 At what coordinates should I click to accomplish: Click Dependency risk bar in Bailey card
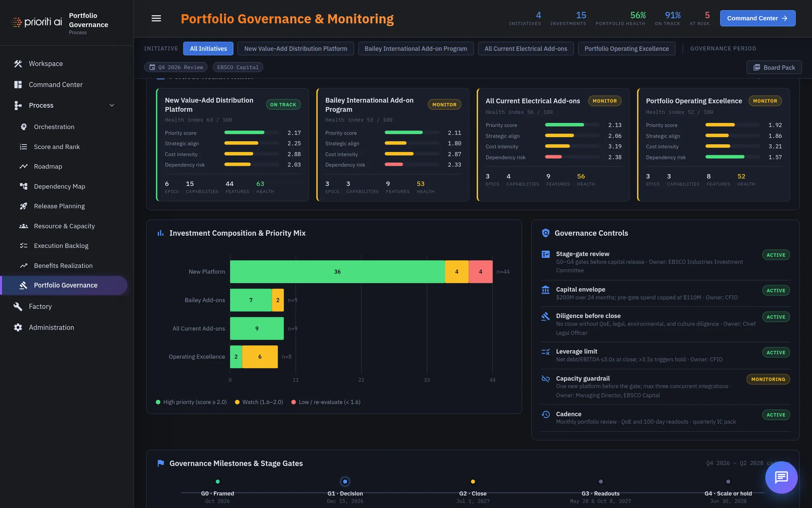click(x=412, y=165)
